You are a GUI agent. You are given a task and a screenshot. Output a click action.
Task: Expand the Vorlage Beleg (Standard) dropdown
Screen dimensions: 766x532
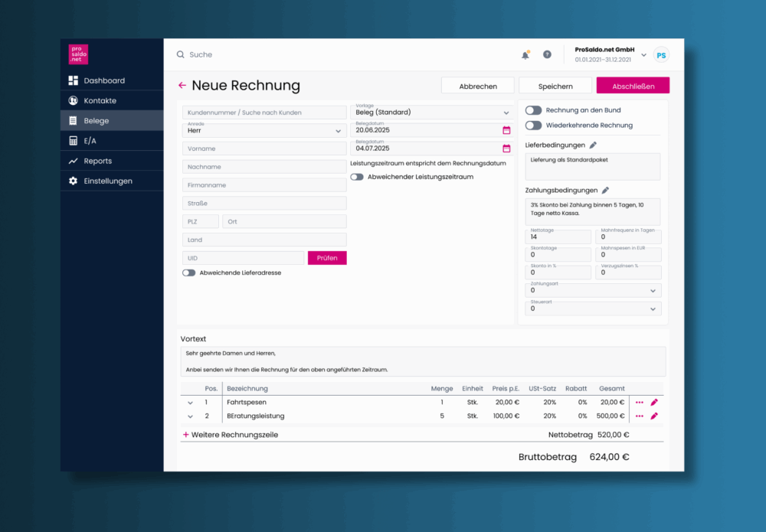point(430,113)
